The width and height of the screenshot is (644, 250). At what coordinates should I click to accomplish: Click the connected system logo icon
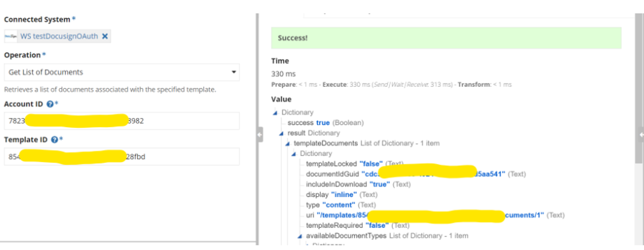tap(11, 36)
